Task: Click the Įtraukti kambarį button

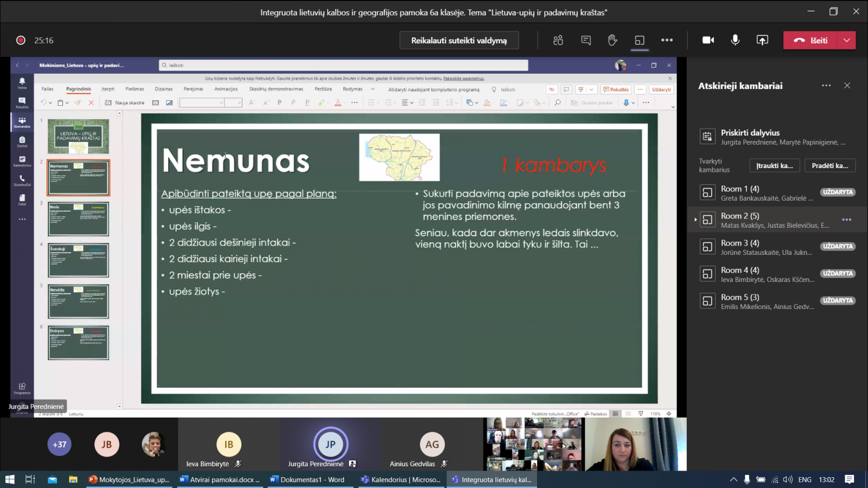Action: [774, 165]
